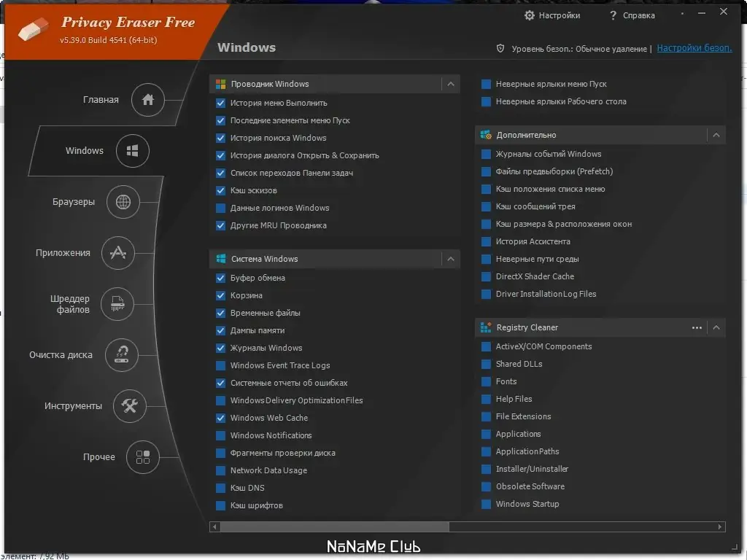Uncheck Буфер обмена checkbox
Viewport: 747px width, 560px height.
tap(220, 278)
